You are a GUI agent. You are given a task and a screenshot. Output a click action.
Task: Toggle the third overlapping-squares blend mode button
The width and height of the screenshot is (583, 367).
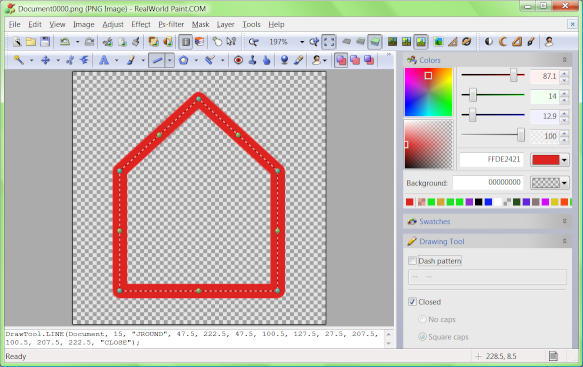point(369,60)
